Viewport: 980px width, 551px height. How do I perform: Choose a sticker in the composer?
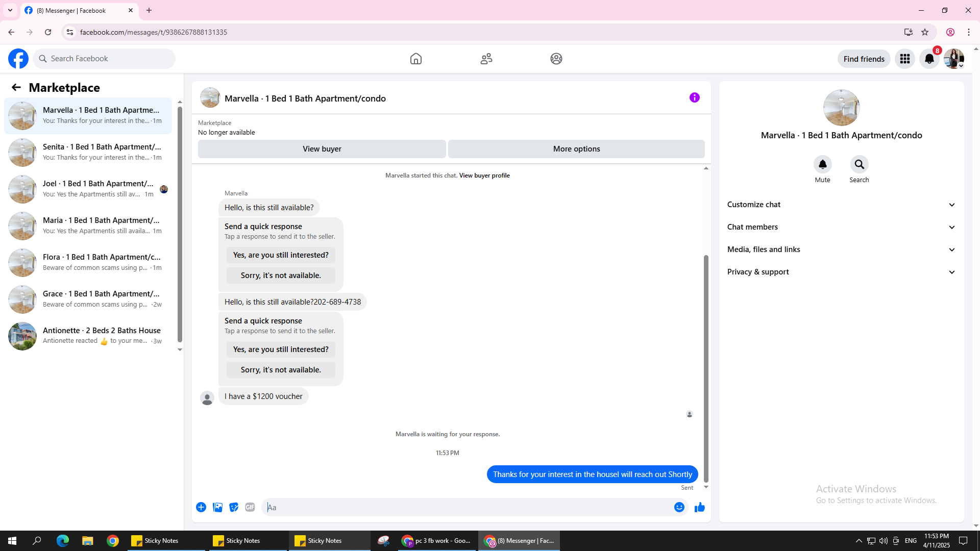234,507
